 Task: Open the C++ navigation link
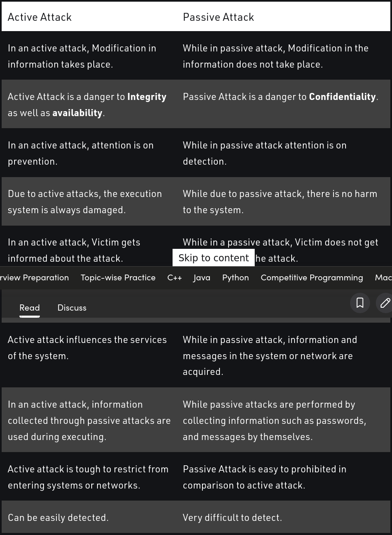(174, 277)
